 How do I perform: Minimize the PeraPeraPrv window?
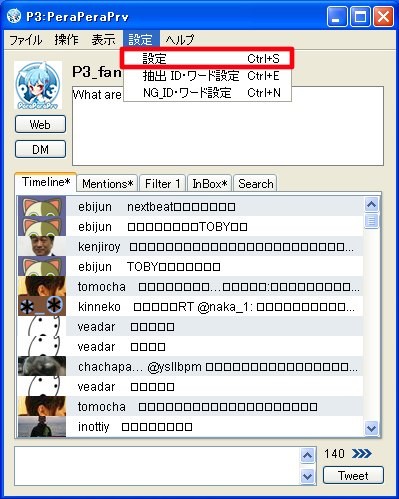337,17
